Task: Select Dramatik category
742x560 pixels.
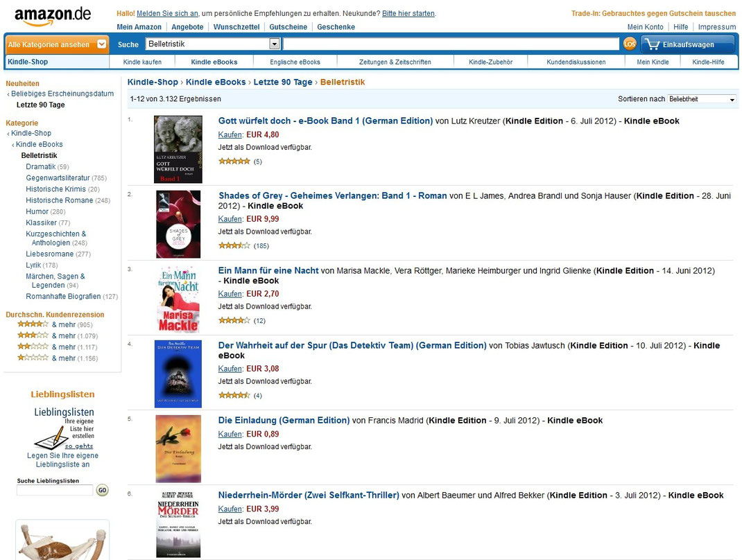Action: point(41,166)
